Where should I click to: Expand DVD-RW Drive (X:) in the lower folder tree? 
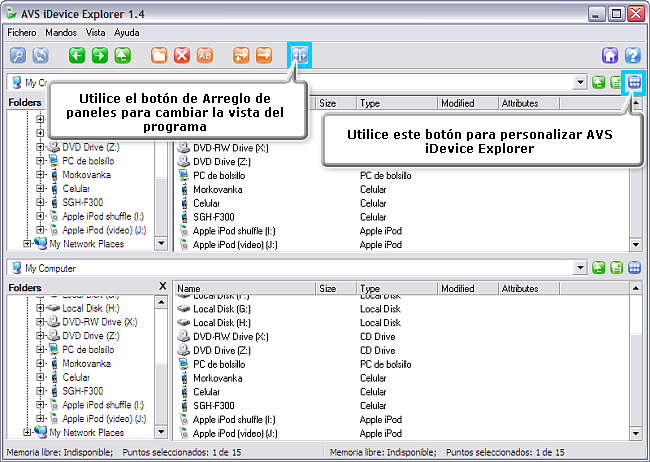pos(40,322)
